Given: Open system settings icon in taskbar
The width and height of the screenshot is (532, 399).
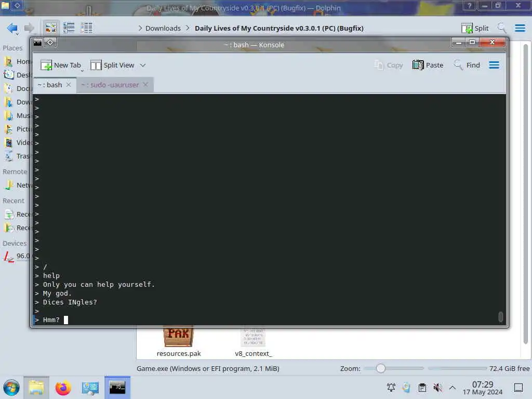Looking at the screenshot, I should pyautogui.click(x=90, y=388).
